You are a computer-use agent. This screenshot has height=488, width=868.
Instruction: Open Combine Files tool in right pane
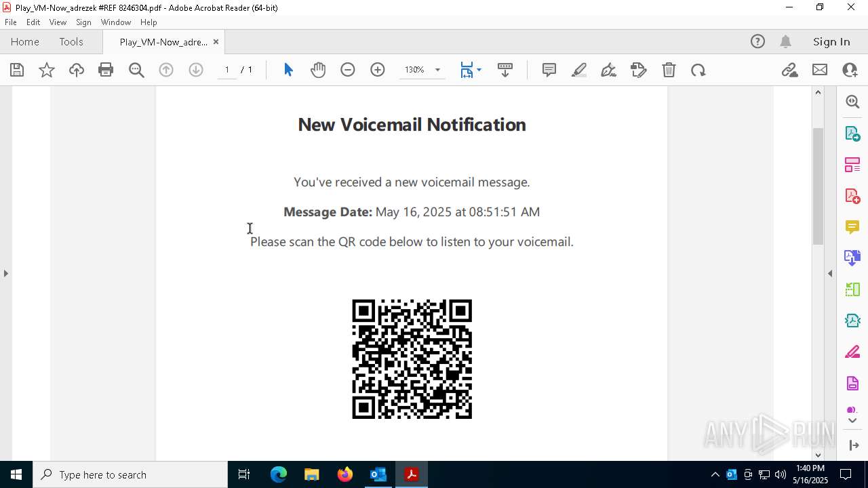pyautogui.click(x=852, y=258)
